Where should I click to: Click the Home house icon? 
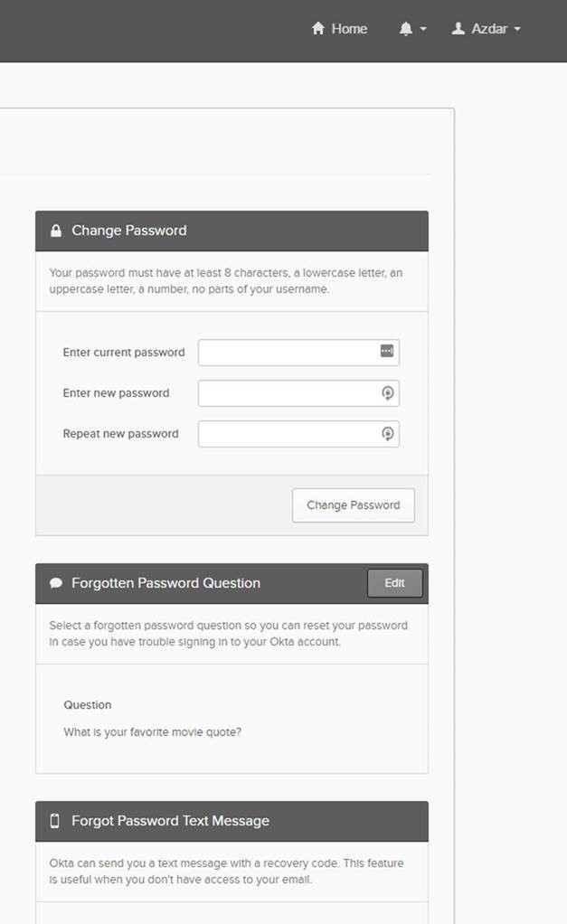(317, 29)
